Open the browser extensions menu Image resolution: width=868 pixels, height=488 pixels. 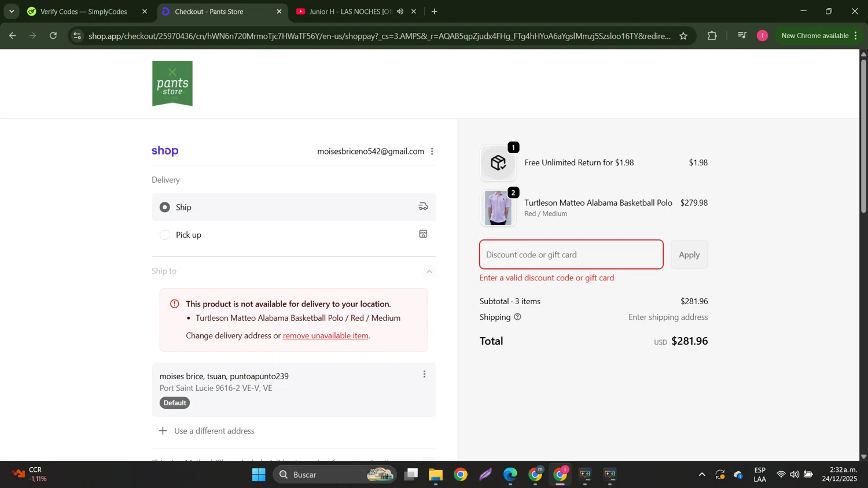tap(712, 36)
